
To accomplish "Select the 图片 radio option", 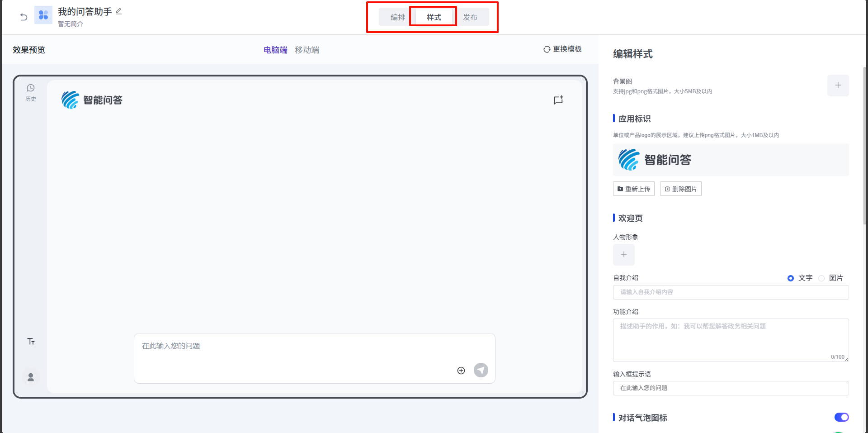I will [821, 278].
